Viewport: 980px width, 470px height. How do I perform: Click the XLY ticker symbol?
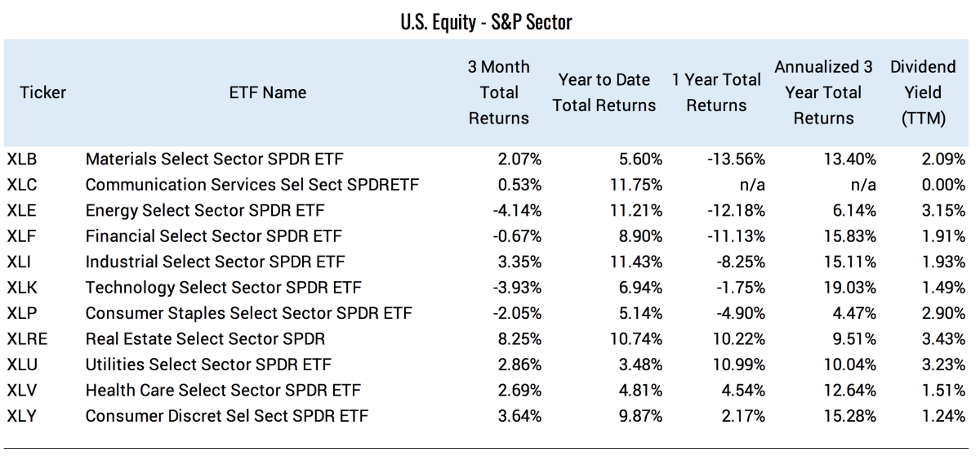pyautogui.click(x=21, y=416)
